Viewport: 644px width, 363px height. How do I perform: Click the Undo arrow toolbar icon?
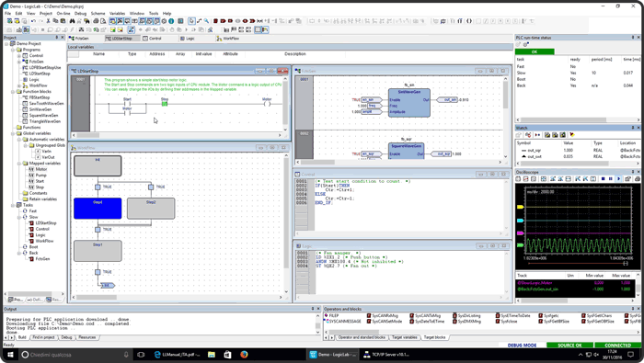point(33,21)
